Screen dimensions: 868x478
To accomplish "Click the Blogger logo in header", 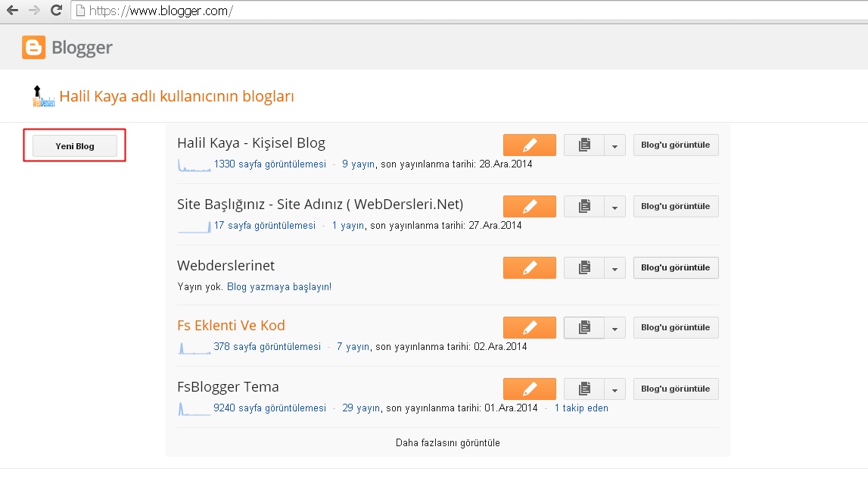I will click(x=67, y=48).
